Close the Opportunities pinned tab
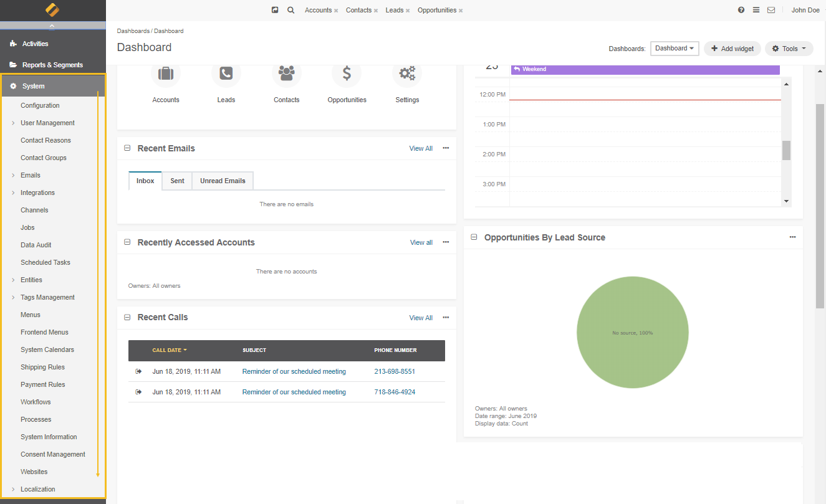This screenshot has width=826, height=504. (x=461, y=11)
